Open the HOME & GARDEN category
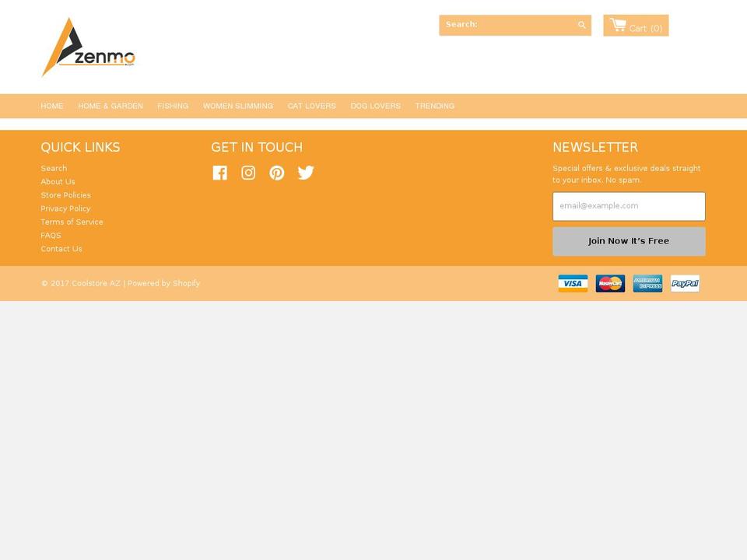 [x=110, y=106]
